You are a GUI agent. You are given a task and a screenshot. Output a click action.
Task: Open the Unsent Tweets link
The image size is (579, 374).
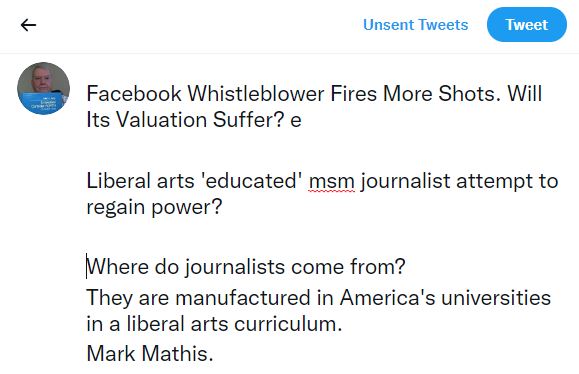pyautogui.click(x=415, y=25)
